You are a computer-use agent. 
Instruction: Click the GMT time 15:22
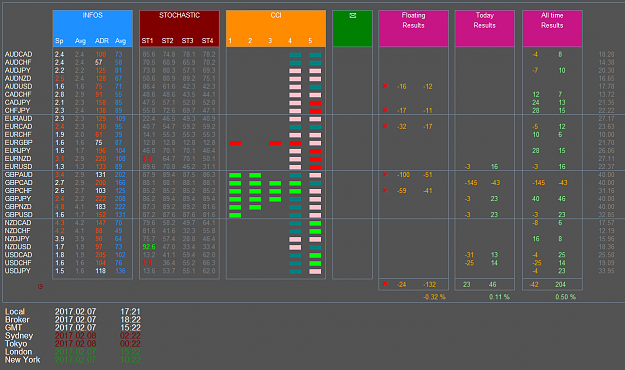click(x=130, y=327)
